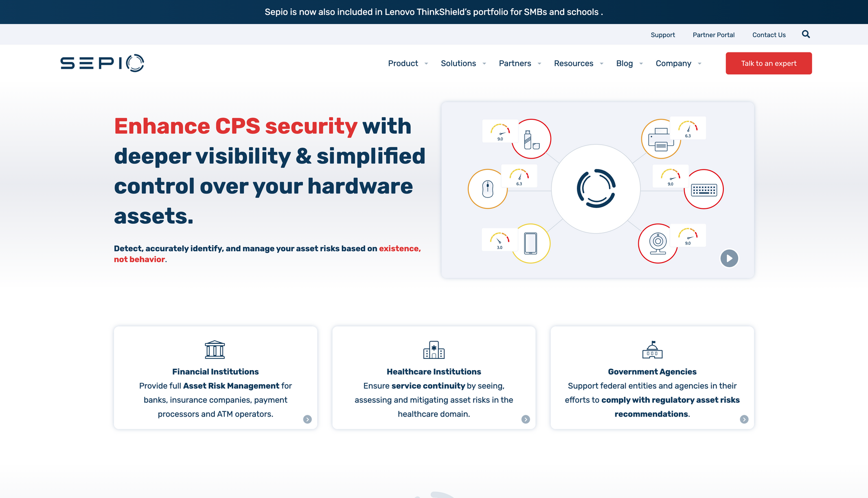868x498 pixels.
Task: Click the Contact Us link
Action: click(769, 35)
